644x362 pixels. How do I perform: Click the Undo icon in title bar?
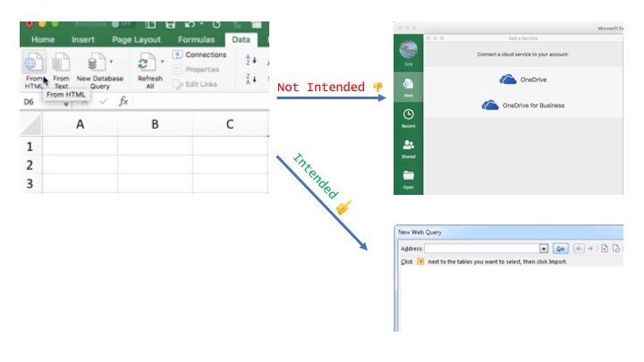coord(190,25)
